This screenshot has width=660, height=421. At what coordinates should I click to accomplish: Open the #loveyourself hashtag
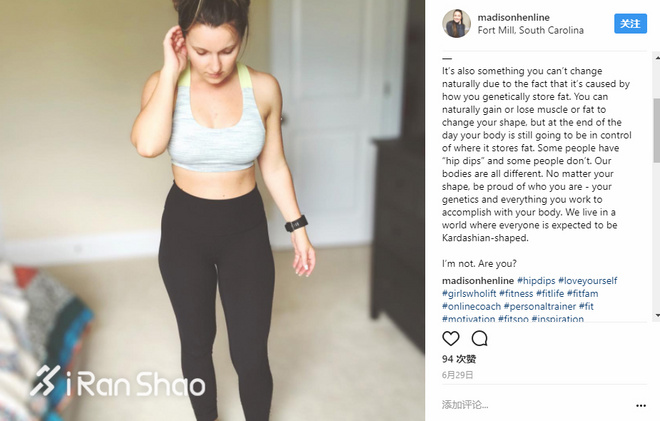pos(588,281)
